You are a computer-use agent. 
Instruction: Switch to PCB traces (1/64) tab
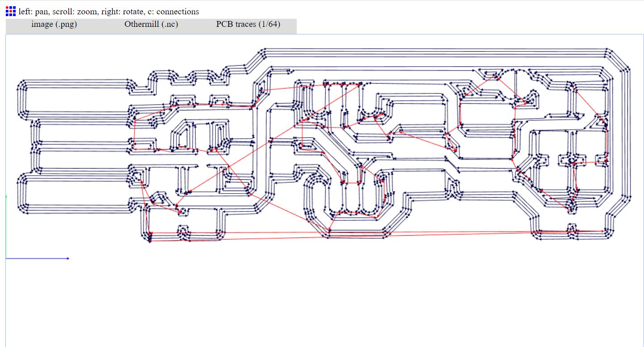[248, 25]
